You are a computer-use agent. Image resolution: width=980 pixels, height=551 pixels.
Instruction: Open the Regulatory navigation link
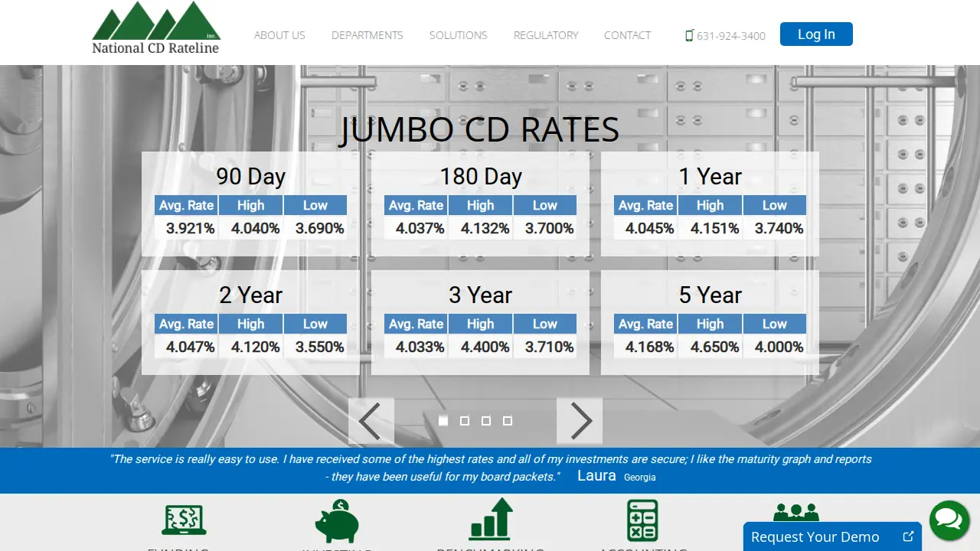pos(546,35)
